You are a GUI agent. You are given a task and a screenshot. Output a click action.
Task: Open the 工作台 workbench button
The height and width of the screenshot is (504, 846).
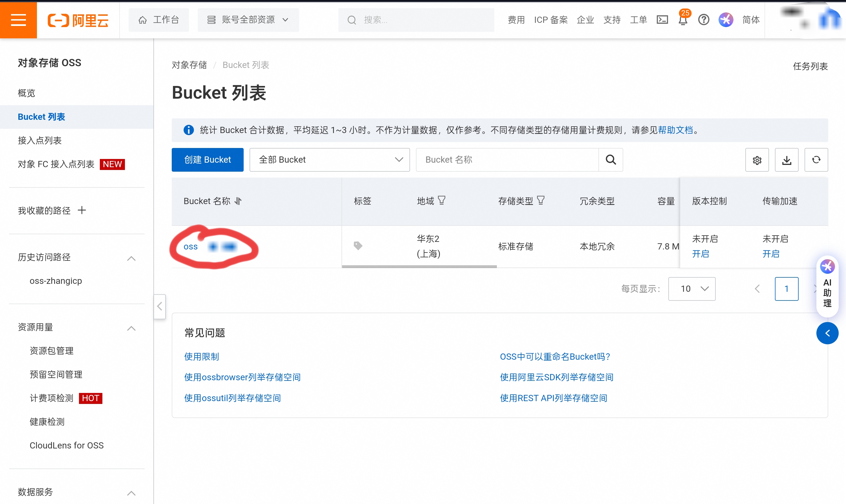tap(159, 20)
